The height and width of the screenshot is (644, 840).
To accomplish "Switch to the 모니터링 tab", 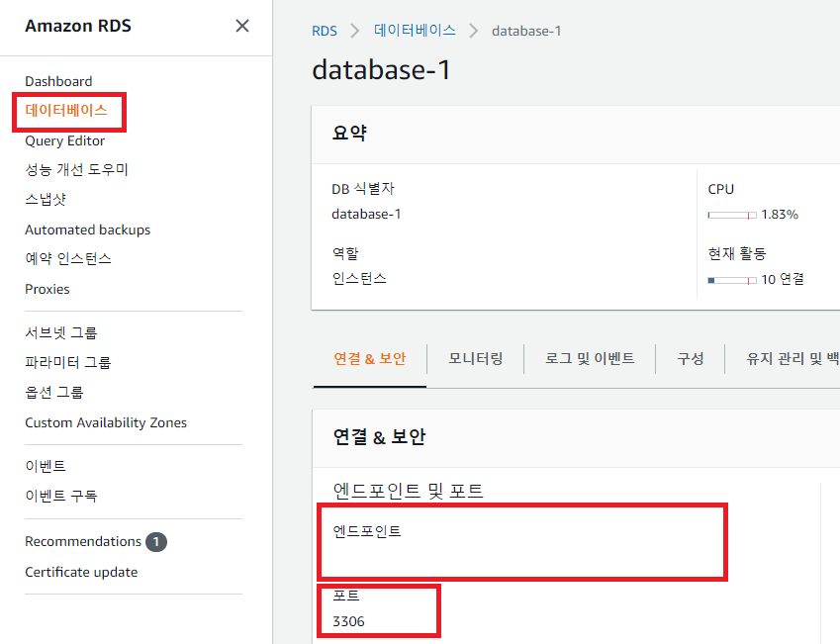I will 476,358.
